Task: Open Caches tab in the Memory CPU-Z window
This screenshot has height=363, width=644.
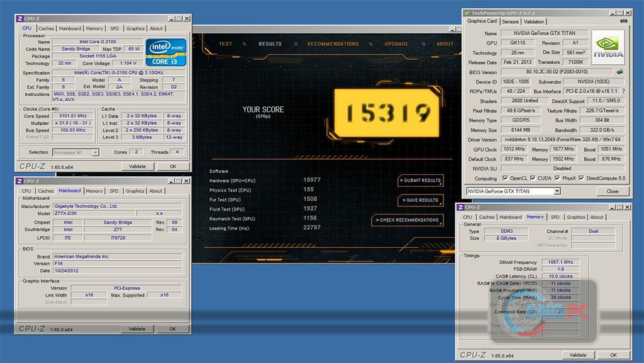Action: [487, 217]
